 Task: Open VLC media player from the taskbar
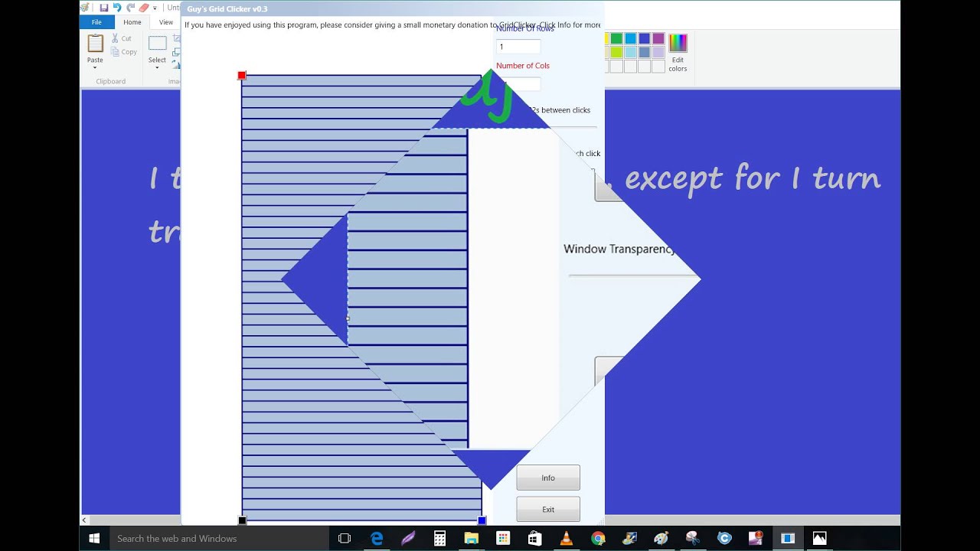[x=567, y=539]
